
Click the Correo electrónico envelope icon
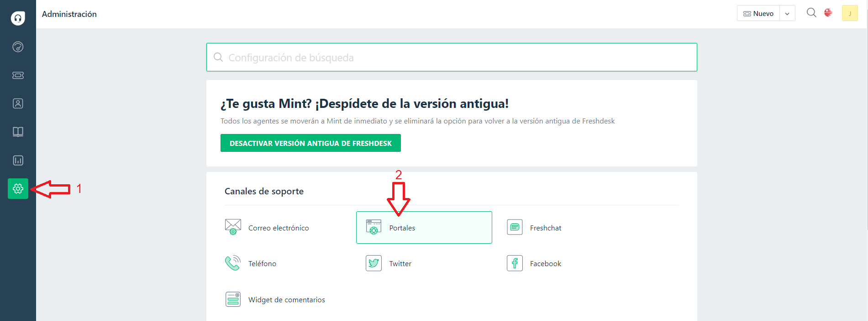(233, 227)
